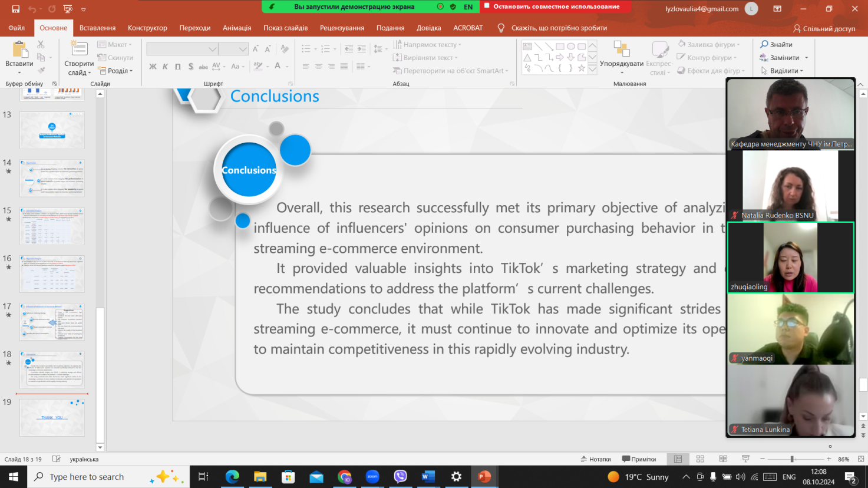Viewport: 868px width, 488px height.
Task: Open Comments (Примітки) in status bar
Action: point(639,459)
